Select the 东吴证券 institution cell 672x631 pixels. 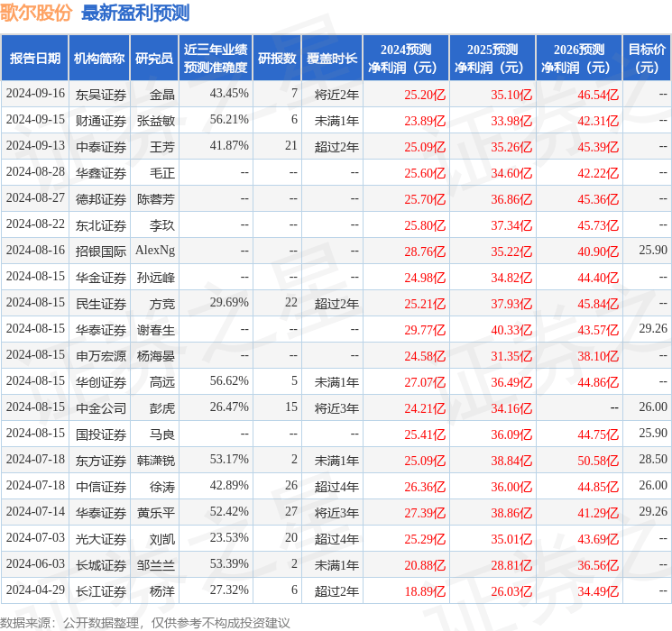pos(101,95)
